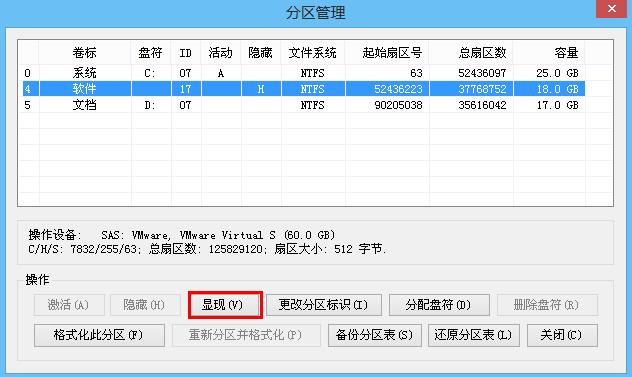Click the 还原分区表(L) button

pyautogui.click(x=474, y=335)
